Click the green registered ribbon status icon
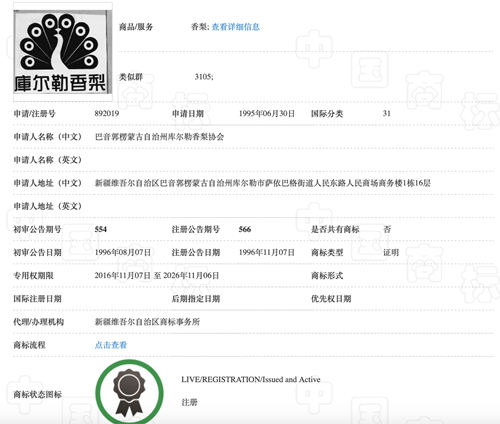The width and height of the screenshot is (500, 424). click(x=129, y=392)
